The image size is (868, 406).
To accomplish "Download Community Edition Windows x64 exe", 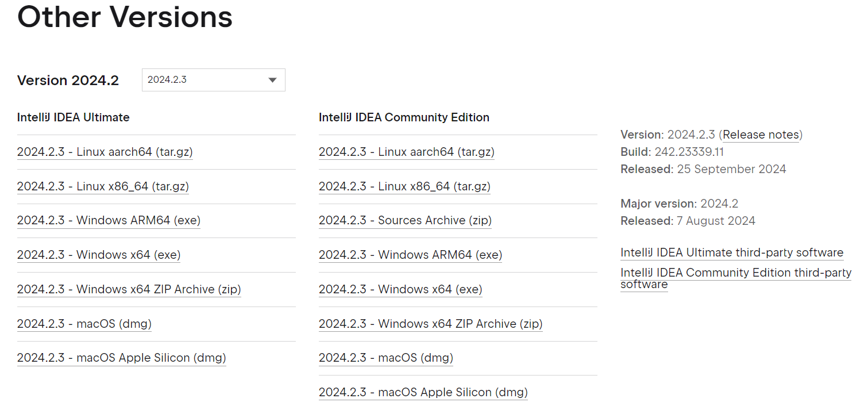I will pyautogui.click(x=400, y=289).
